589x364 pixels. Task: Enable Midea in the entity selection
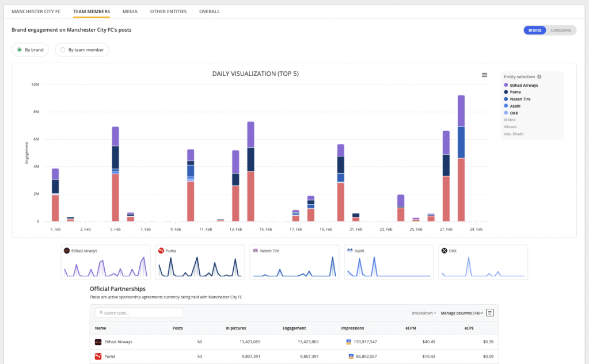point(510,120)
